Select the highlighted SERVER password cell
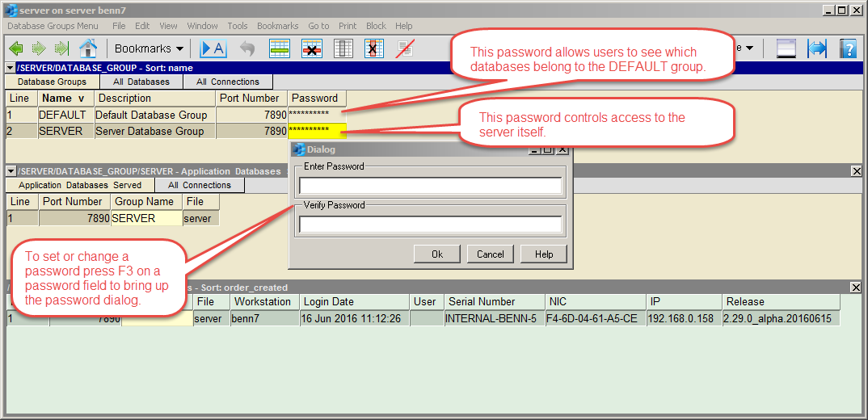 pos(317,131)
